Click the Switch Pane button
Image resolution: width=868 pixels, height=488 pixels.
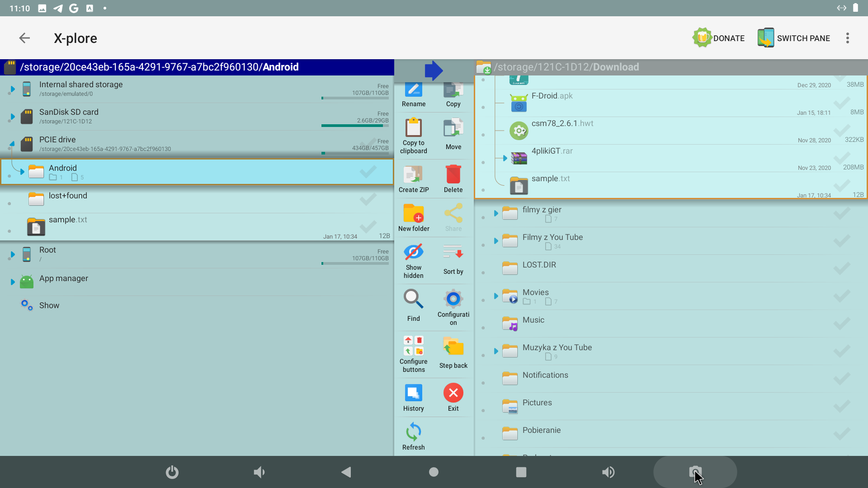click(794, 38)
